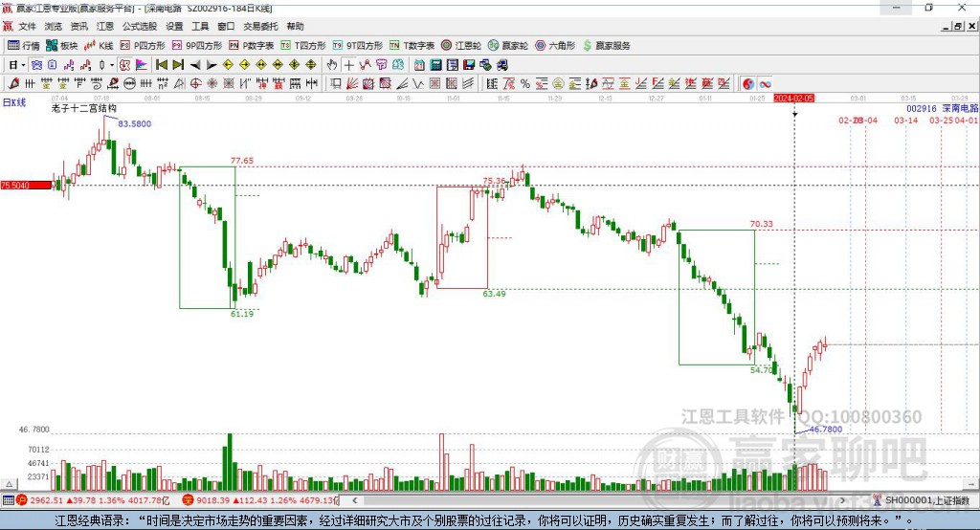Image resolution: width=980 pixels, height=530 pixels.
Task: Click the 83.5800 high price label
Action: tap(134, 123)
